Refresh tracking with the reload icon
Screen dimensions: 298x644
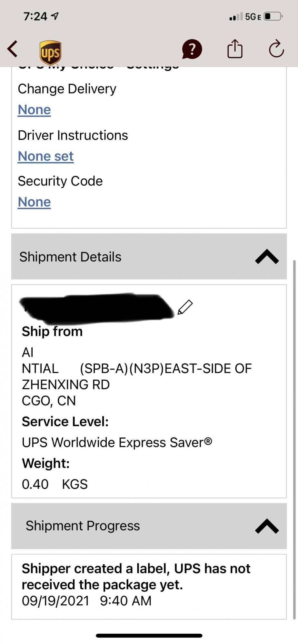click(x=276, y=49)
